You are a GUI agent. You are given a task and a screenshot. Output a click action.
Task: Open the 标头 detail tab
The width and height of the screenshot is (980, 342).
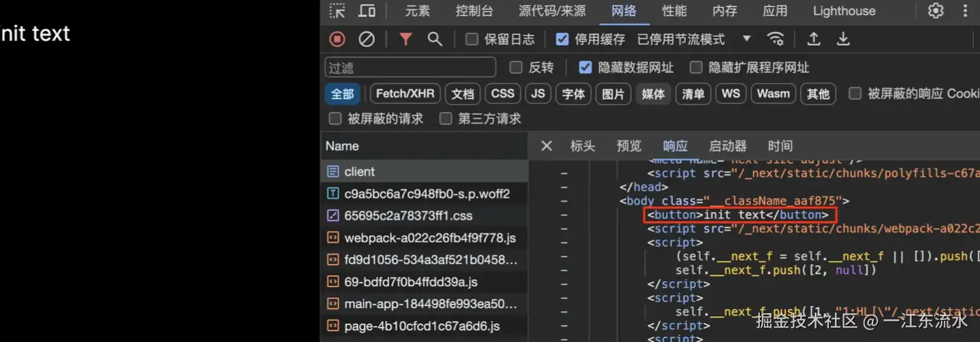583,146
